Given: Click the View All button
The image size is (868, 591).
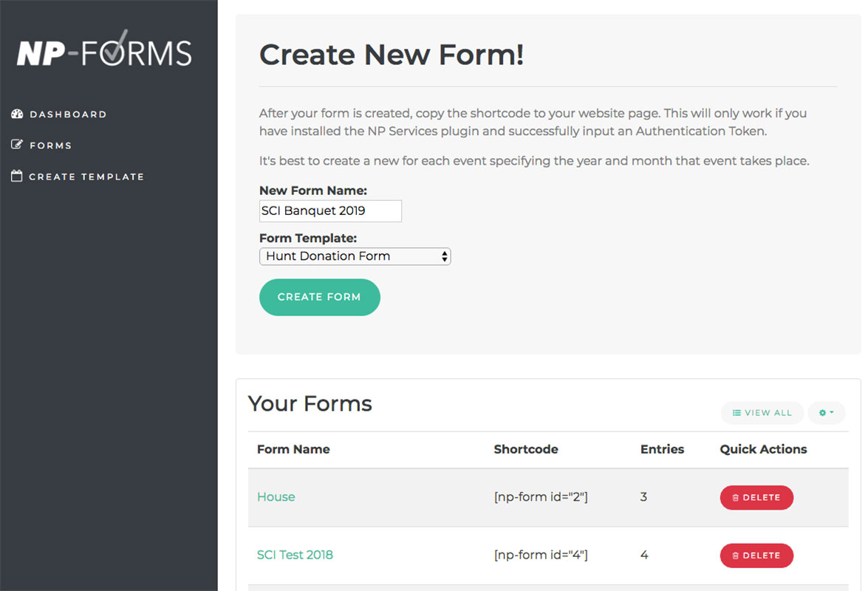Looking at the screenshot, I should pyautogui.click(x=762, y=412).
